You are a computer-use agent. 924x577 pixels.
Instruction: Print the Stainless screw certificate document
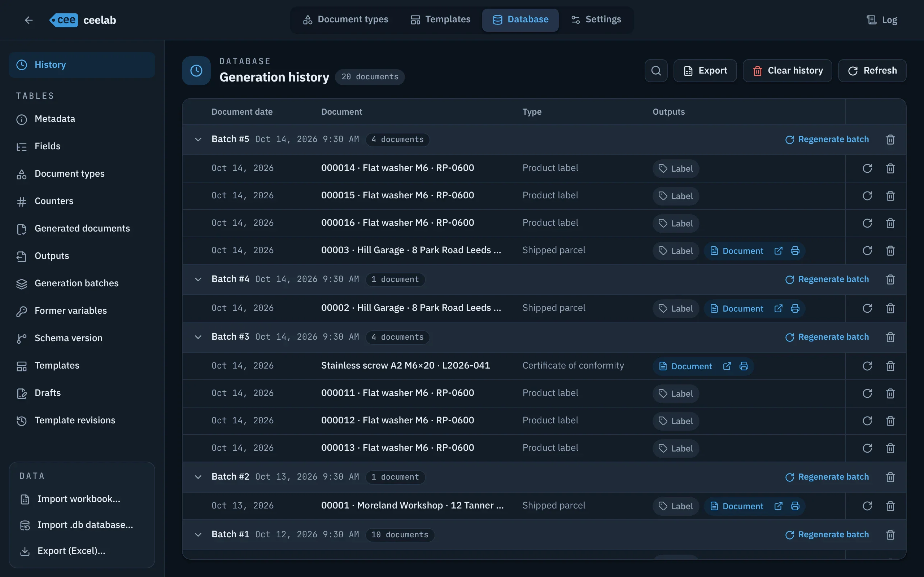coord(744,366)
